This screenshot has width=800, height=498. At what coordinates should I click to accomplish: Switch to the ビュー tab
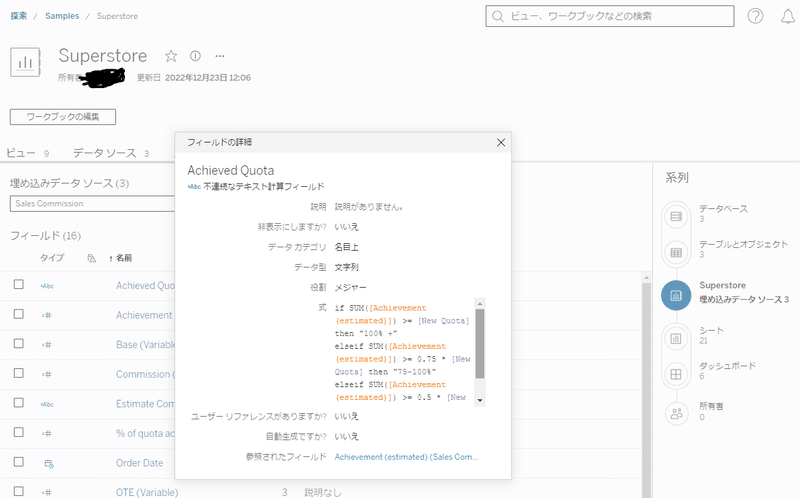(x=28, y=153)
